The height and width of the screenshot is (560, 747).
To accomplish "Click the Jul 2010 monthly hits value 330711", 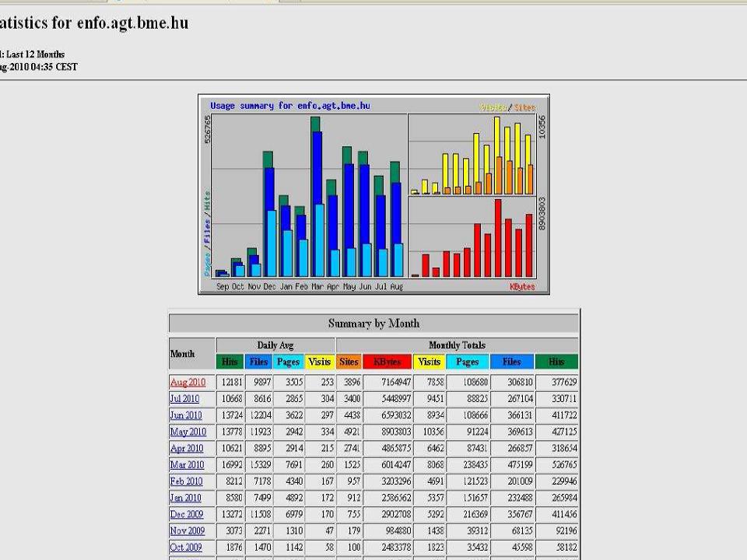I will pyautogui.click(x=564, y=398).
